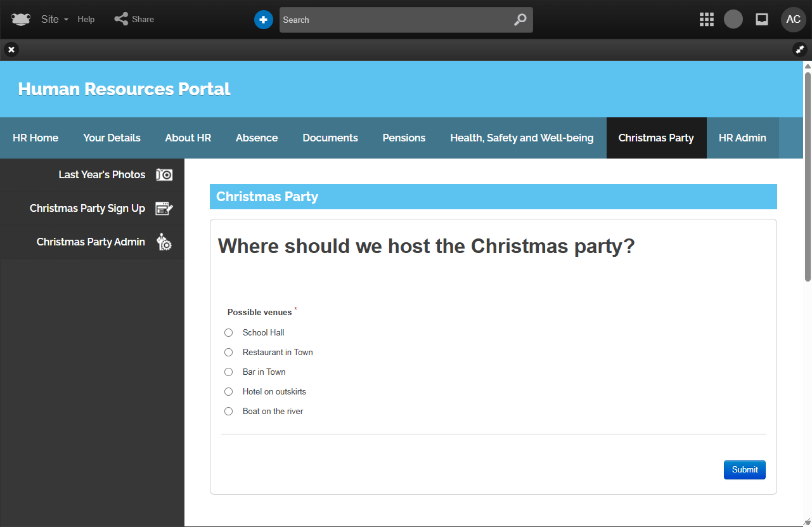The height and width of the screenshot is (527, 812).
Task: Click the blue plus add button
Action: tap(264, 20)
